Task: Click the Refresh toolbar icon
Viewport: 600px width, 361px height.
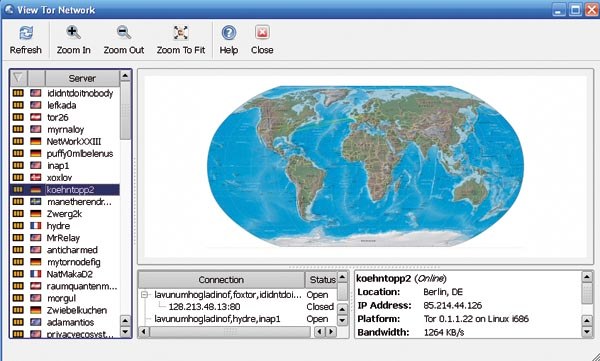Action: pos(26,33)
